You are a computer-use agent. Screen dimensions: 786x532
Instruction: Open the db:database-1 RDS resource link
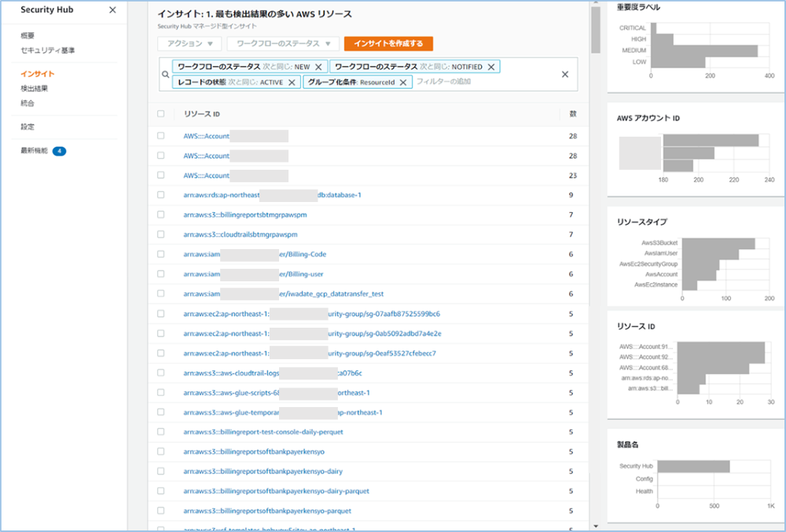pos(272,195)
